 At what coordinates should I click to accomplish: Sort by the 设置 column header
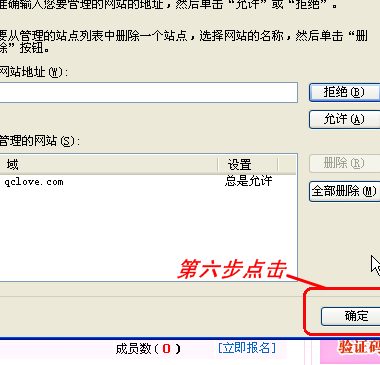[247, 165]
